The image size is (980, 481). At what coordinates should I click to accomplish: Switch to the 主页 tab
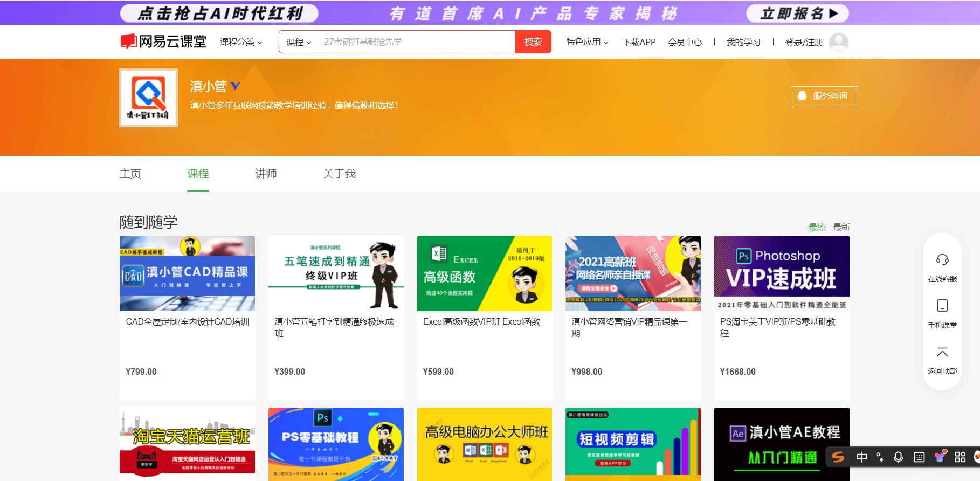pos(130,174)
